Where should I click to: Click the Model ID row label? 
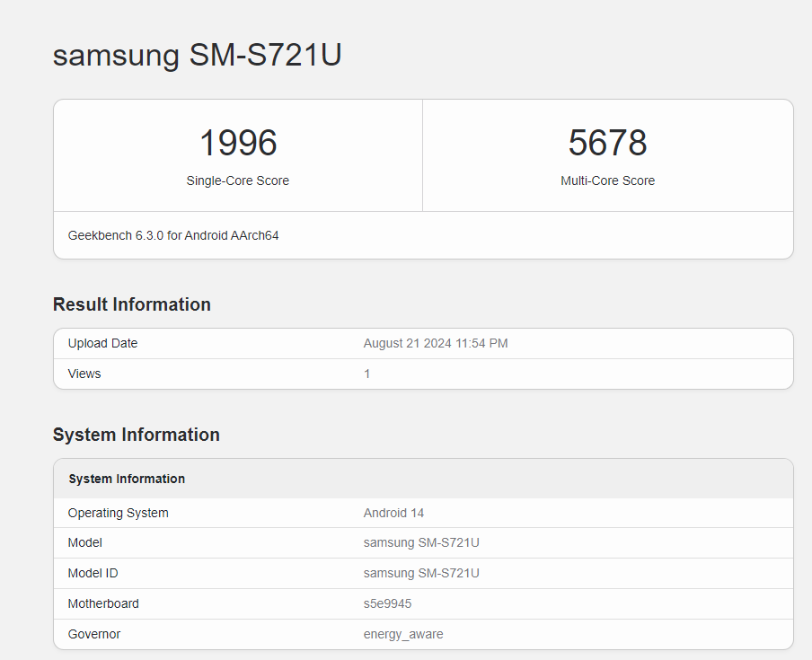tap(93, 573)
